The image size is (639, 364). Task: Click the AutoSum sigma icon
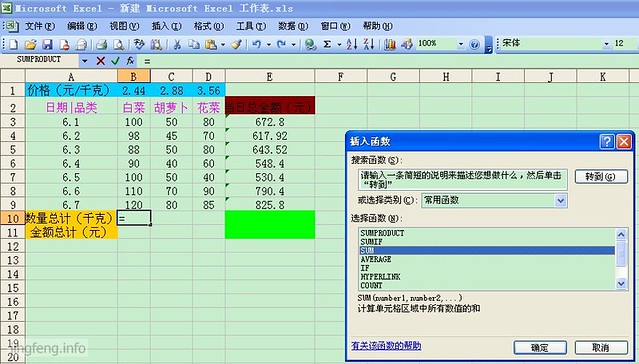click(327, 44)
